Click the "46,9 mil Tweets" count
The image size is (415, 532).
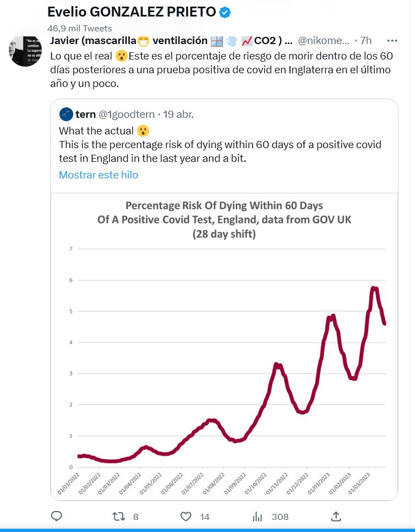click(x=80, y=28)
